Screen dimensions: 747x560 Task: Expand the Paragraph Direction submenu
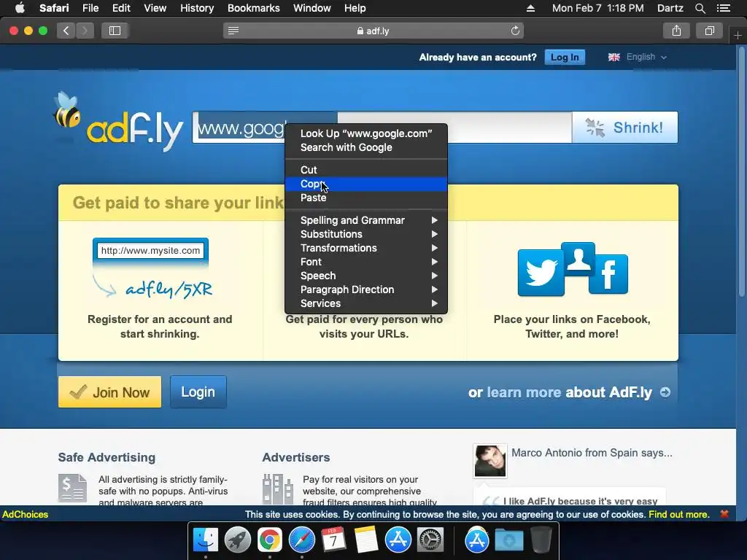tap(366, 289)
